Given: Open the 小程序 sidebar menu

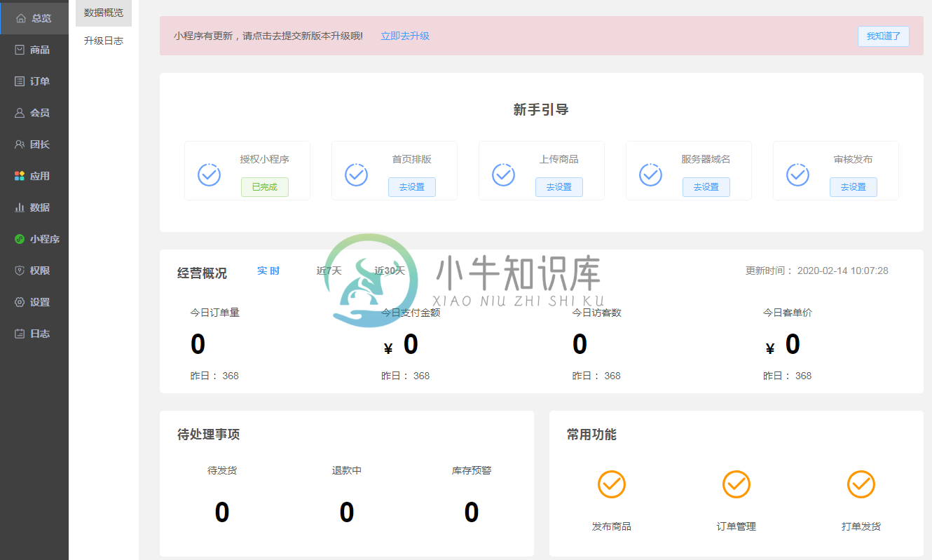Looking at the screenshot, I should 34,239.
